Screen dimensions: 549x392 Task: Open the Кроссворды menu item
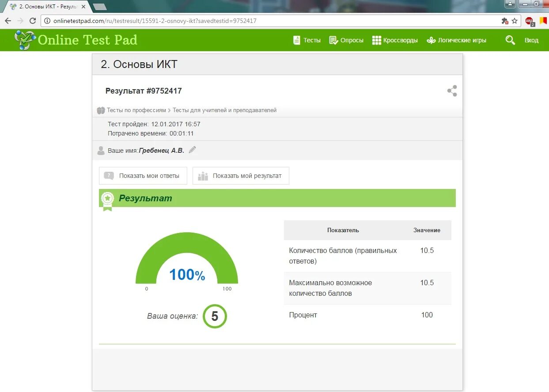395,40
